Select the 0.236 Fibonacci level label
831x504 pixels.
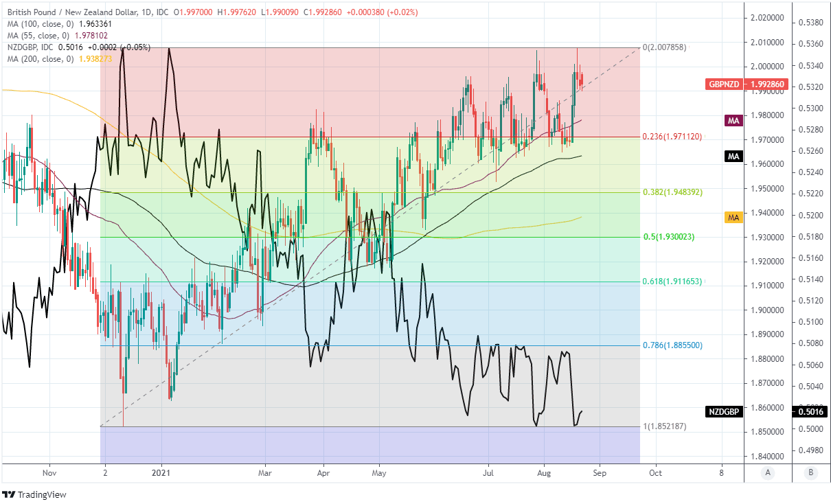672,137
